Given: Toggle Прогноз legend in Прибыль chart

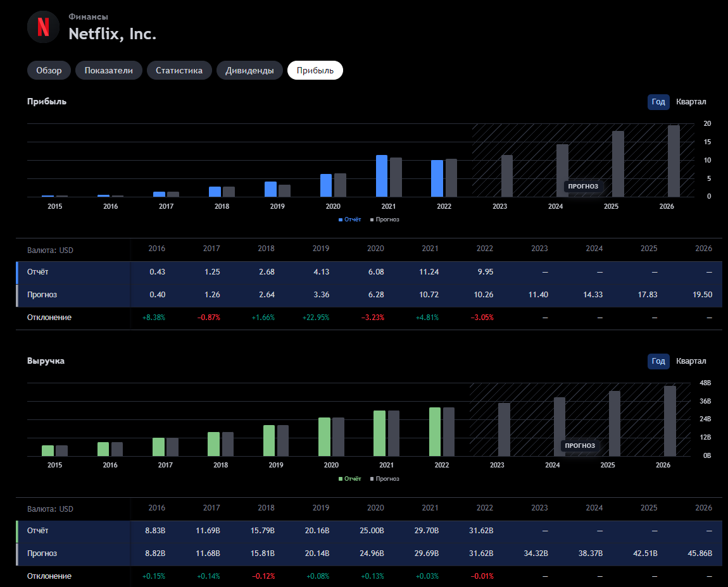Looking at the screenshot, I should 384,219.
